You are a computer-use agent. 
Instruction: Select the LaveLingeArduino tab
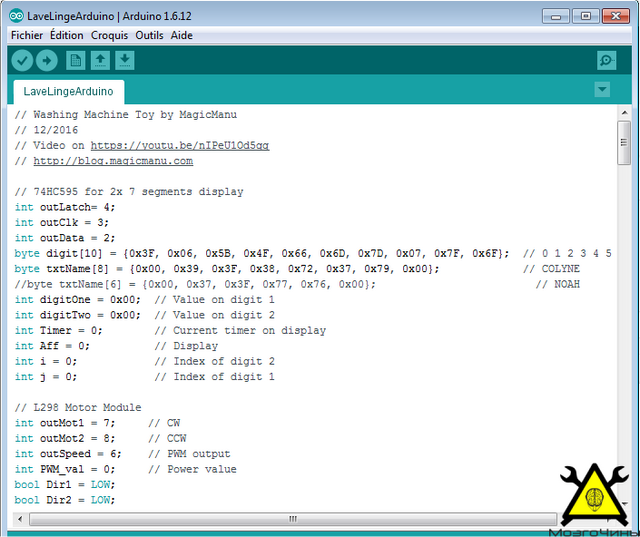click(x=69, y=91)
